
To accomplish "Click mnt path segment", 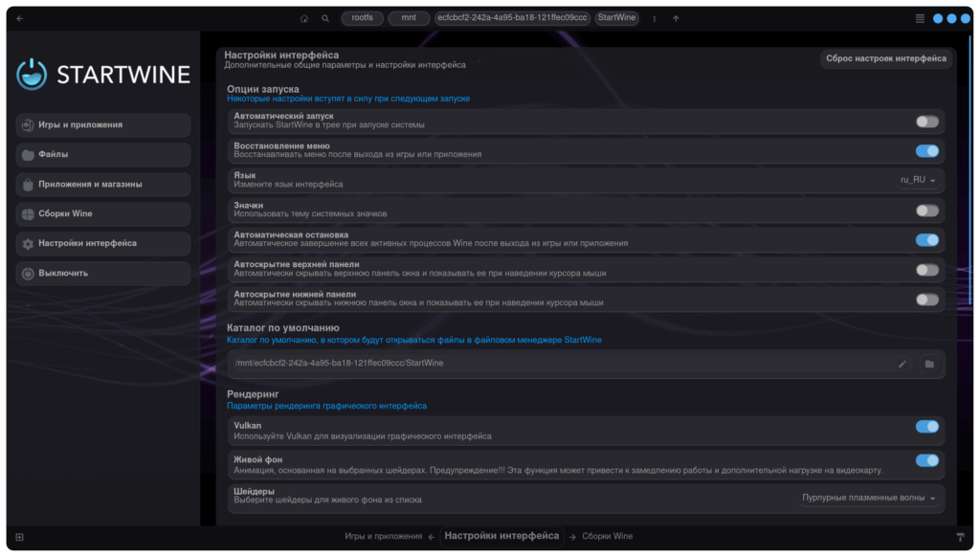I will point(409,18).
